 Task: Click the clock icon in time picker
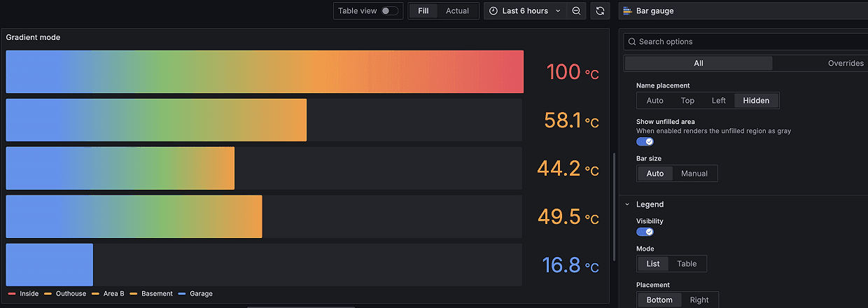tap(493, 11)
